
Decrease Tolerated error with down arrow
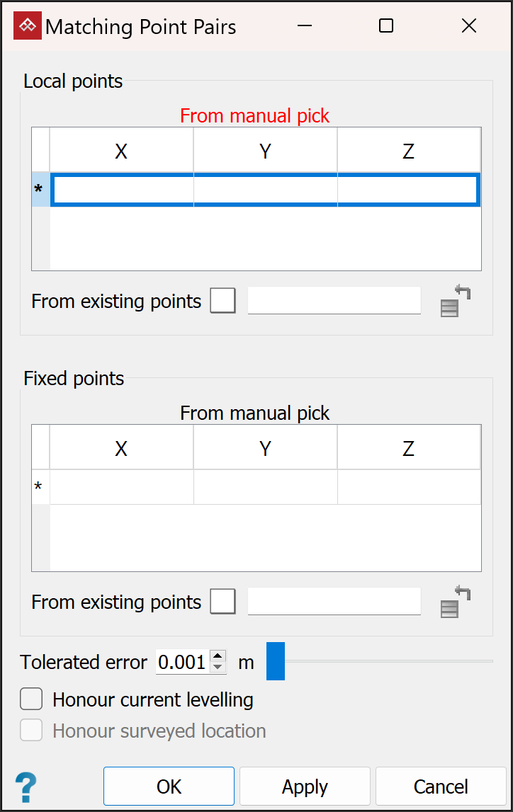click(218, 668)
